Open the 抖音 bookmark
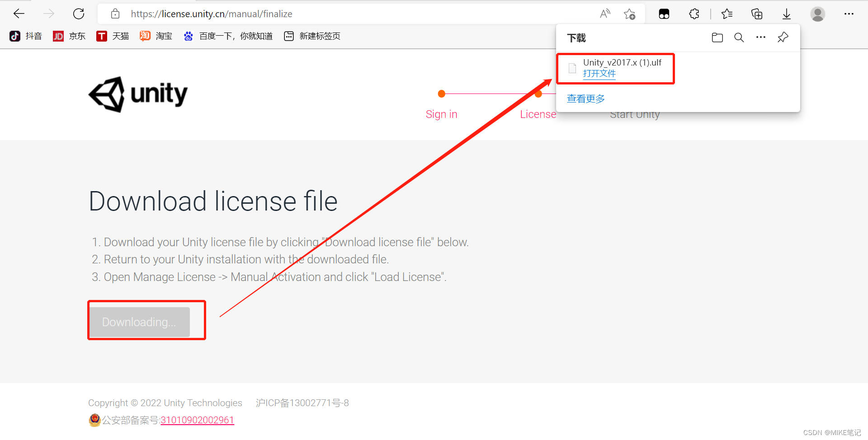 [x=26, y=36]
